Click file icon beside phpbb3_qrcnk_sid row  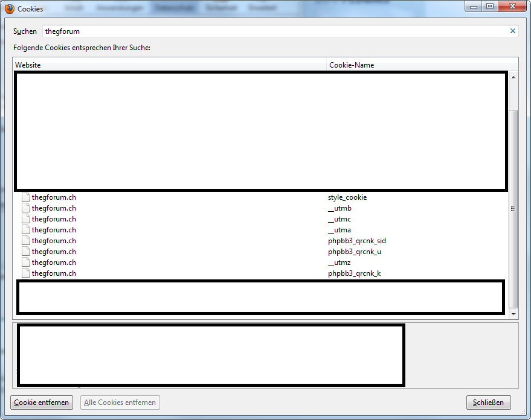click(x=25, y=240)
